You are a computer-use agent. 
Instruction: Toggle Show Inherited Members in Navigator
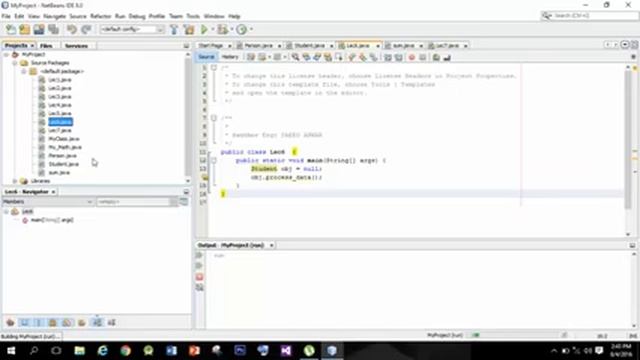click(x=11, y=322)
